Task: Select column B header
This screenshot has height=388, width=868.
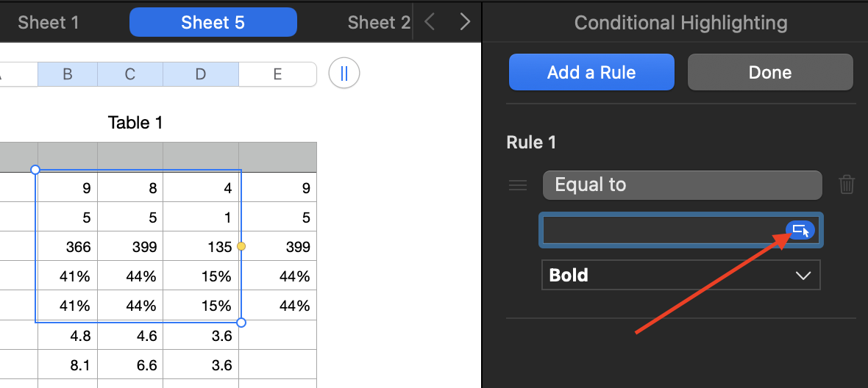Action: click(67, 73)
